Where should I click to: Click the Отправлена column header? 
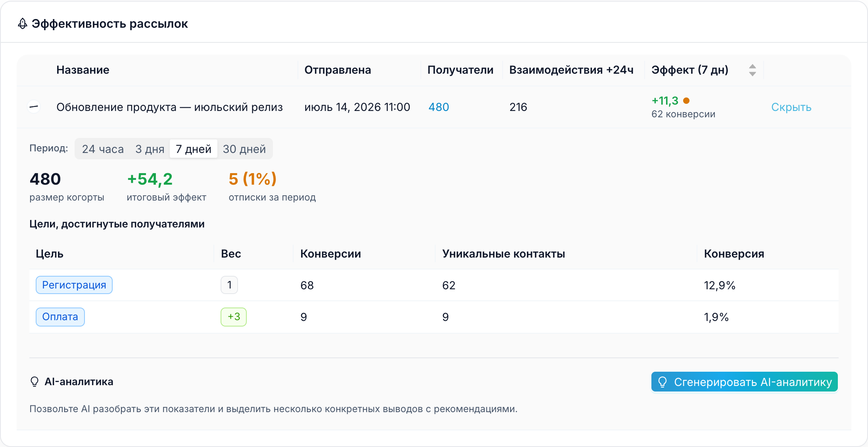click(x=338, y=70)
